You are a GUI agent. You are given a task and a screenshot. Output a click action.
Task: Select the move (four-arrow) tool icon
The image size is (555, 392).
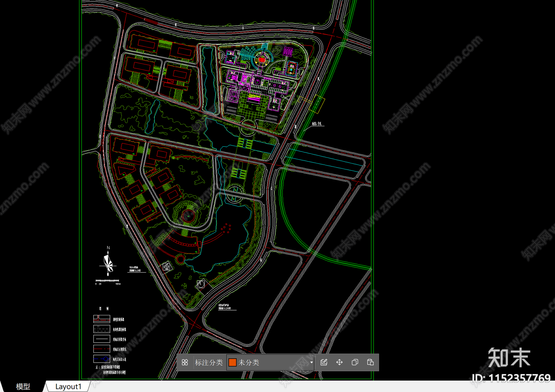pos(340,363)
